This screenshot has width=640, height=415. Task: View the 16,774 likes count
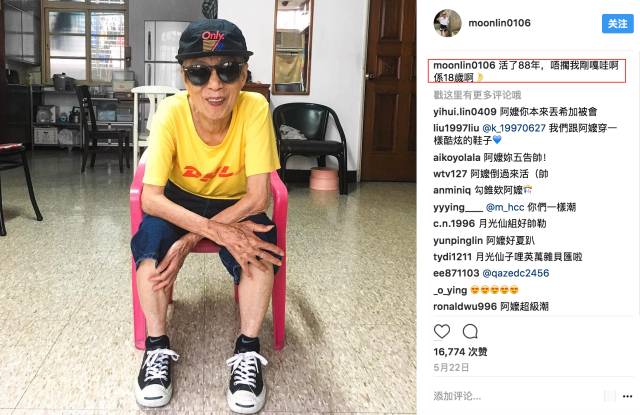point(460,352)
